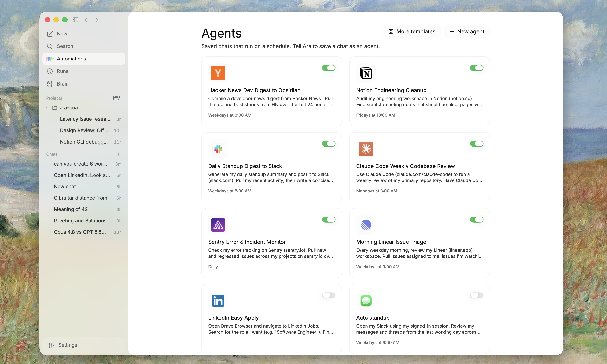
Task: Click 'Weekdays at 8:30 AM' schedule text
Action: tap(230, 191)
